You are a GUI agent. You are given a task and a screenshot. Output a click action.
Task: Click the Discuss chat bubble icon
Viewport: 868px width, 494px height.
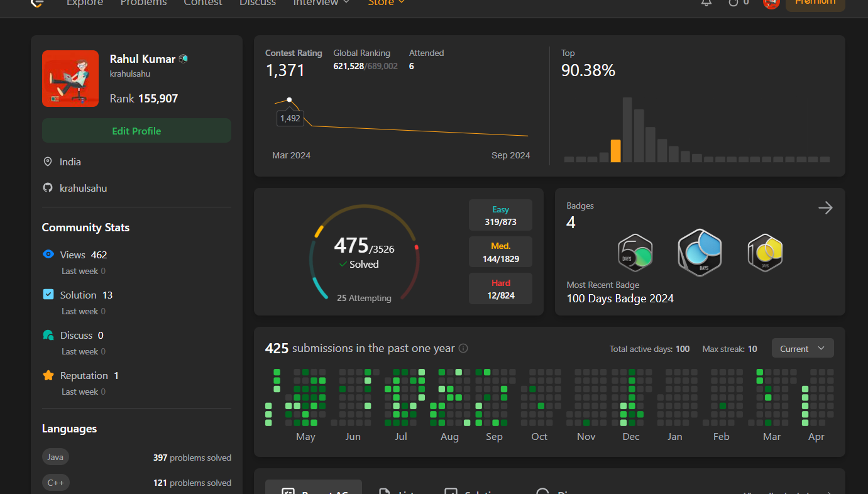click(48, 335)
